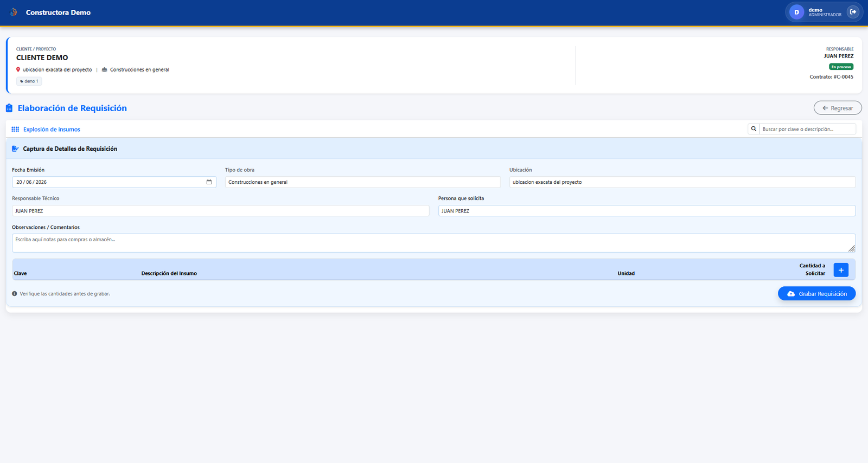Click the Regresar back button
This screenshot has height=463, width=868.
838,108
